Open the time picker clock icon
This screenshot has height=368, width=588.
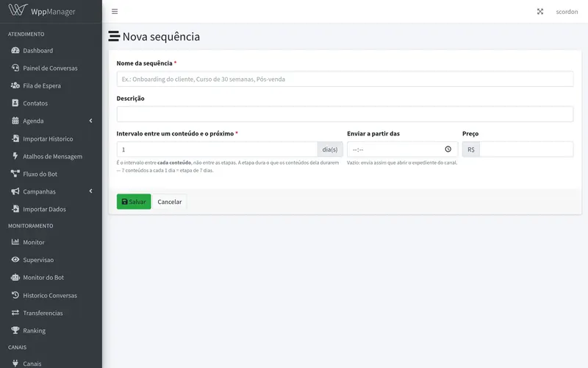[448, 149]
